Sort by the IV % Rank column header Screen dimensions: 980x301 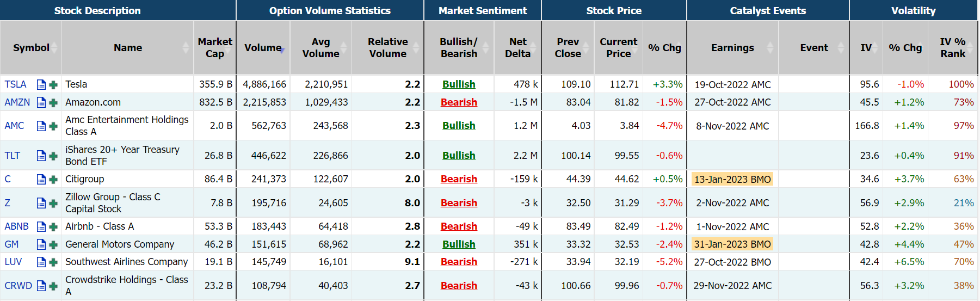coord(952,48)
